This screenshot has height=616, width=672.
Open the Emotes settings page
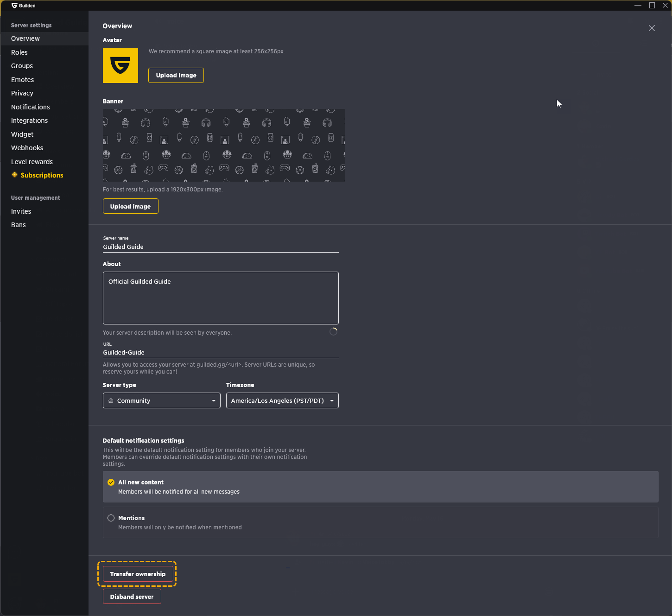point(44,80)
